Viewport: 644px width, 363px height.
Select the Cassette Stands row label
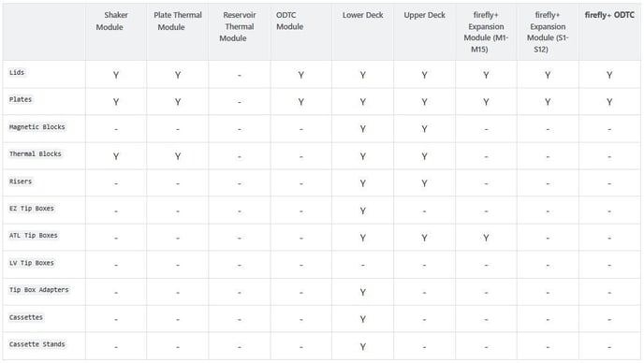coord(37,344)
